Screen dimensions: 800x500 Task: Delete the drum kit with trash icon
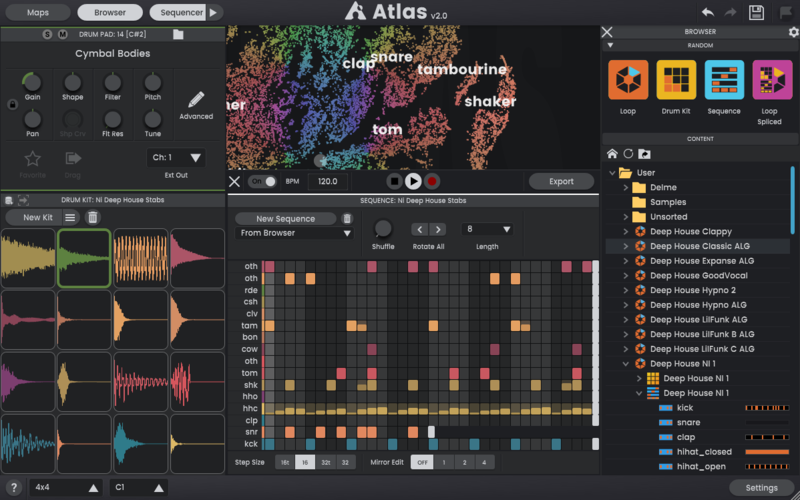tap(93, 217)
